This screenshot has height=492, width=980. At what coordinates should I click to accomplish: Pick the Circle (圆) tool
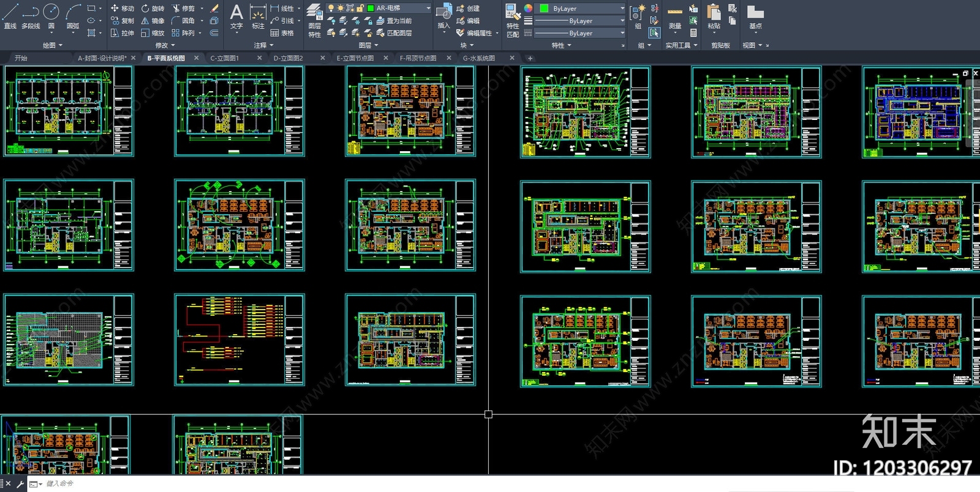coord(51,17)
